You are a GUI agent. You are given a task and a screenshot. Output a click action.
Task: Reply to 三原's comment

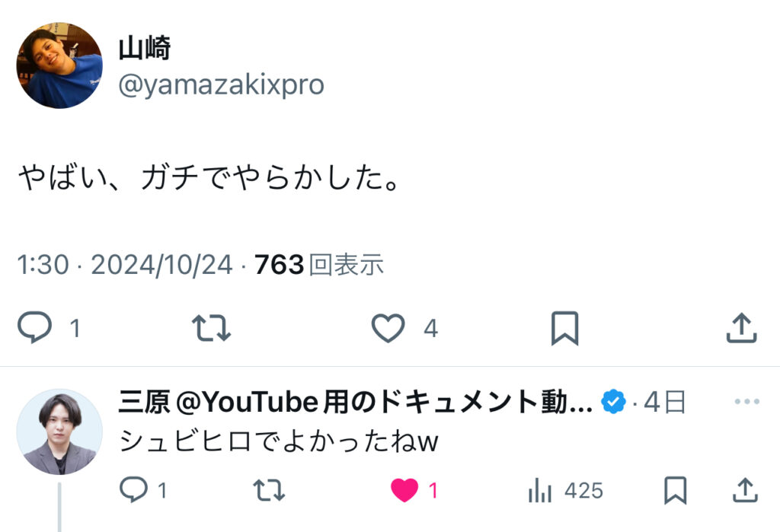click(x=134, y=491)
